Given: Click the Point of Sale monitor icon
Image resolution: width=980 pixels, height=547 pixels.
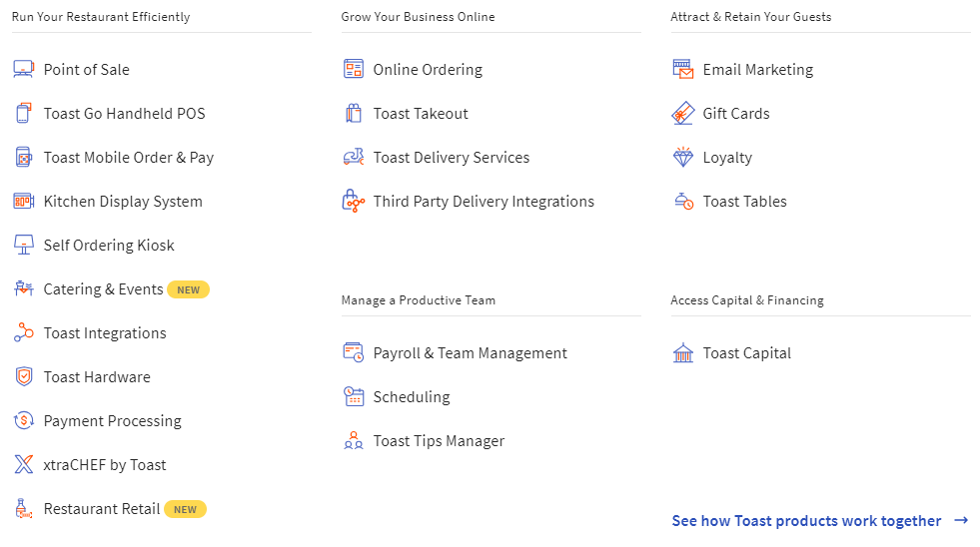Looking at the screenshot, I should [24, 69].
